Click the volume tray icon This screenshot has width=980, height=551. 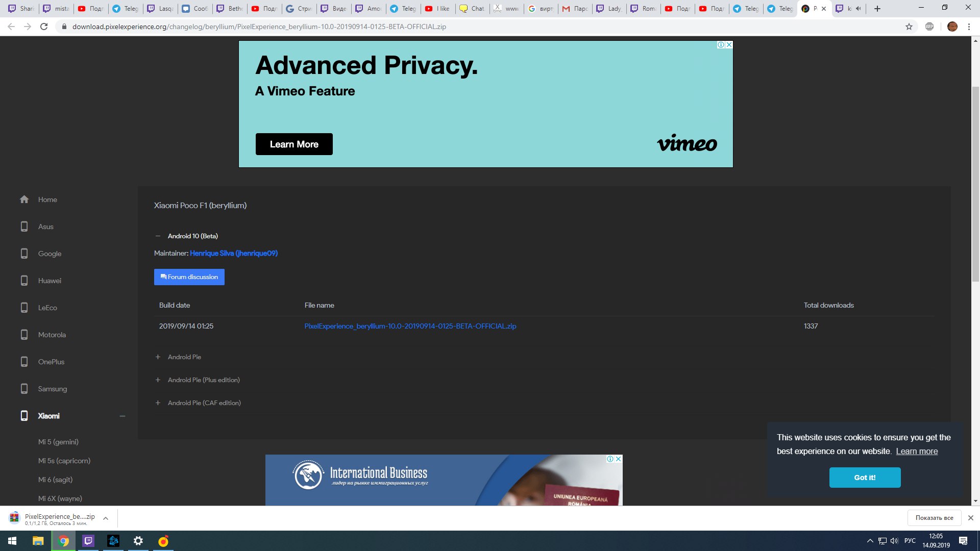(x=894, y=541)
